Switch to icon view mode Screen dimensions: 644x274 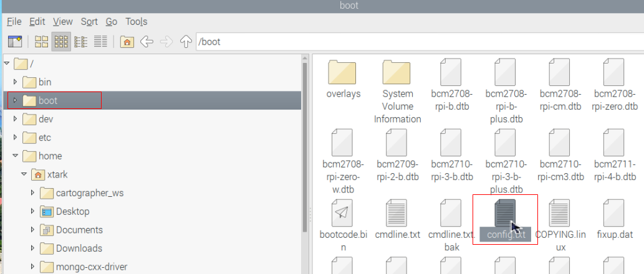click(42, 42)
